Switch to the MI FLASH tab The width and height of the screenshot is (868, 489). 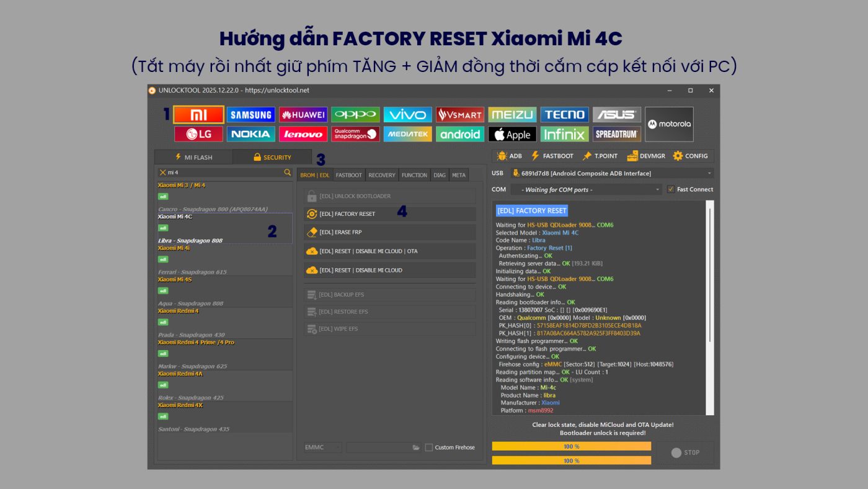coord(193,157)
